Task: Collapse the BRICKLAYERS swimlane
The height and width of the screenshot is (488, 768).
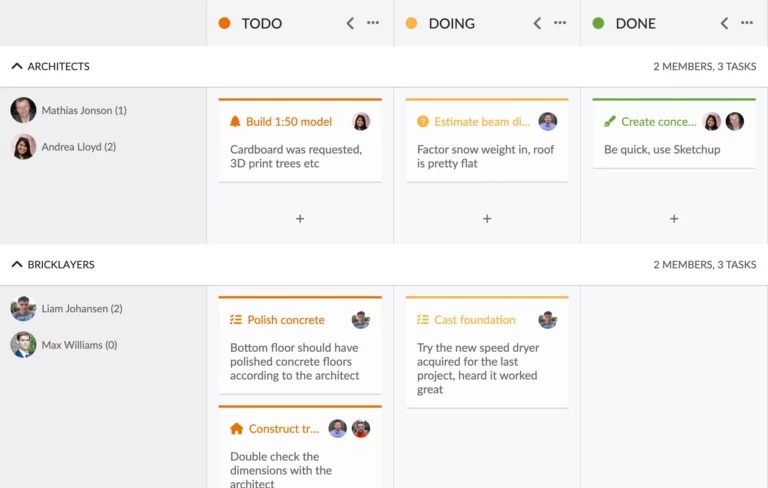Action: 16,265
